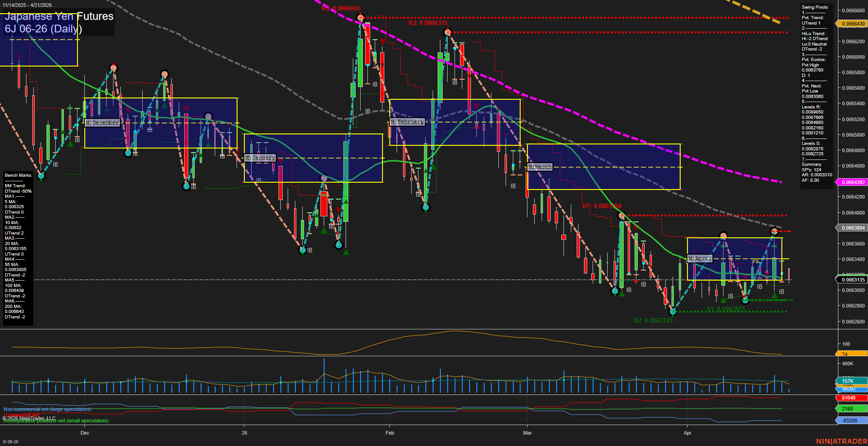Click the magenta 0.0064392 price level tag
The height and width of the screenshot is (446, 868).
851,181
